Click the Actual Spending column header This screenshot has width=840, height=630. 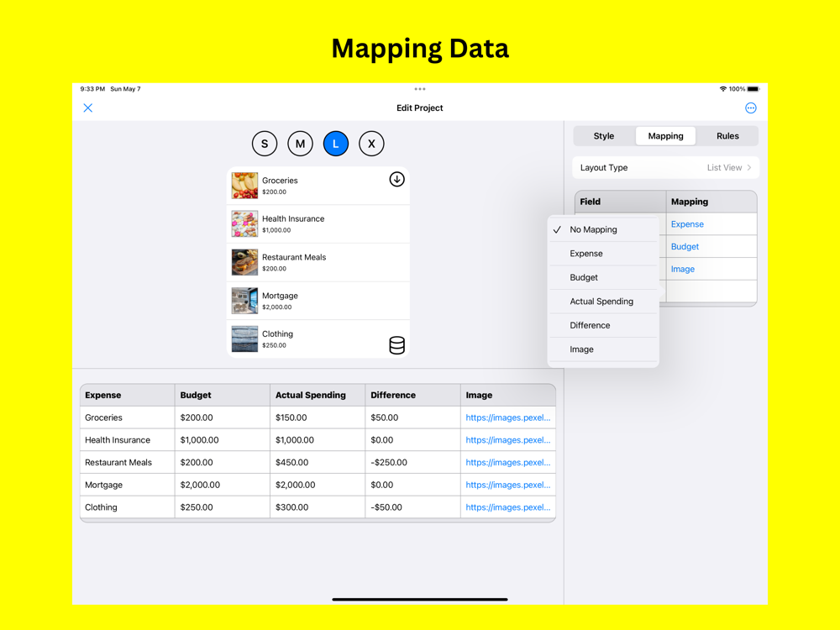pos(318,395)
